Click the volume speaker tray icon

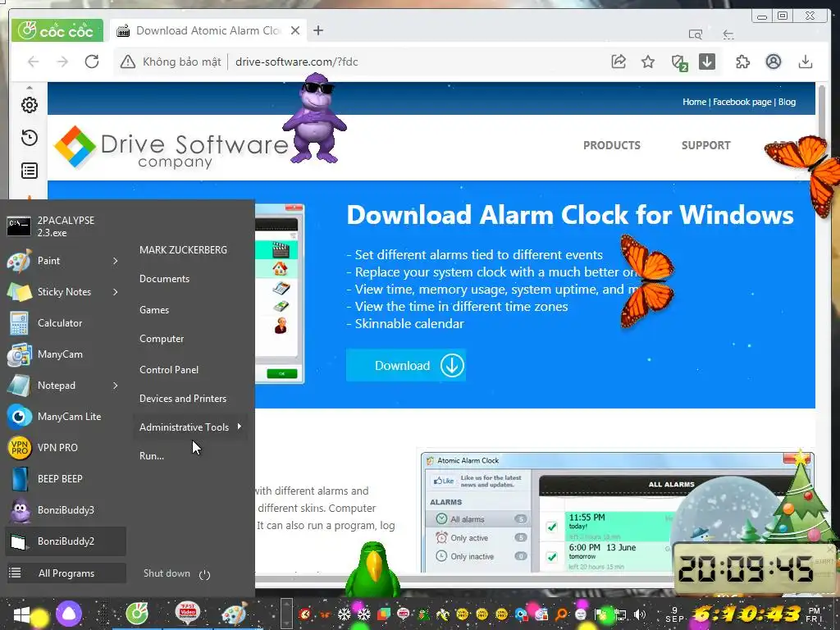click(639, 614)
